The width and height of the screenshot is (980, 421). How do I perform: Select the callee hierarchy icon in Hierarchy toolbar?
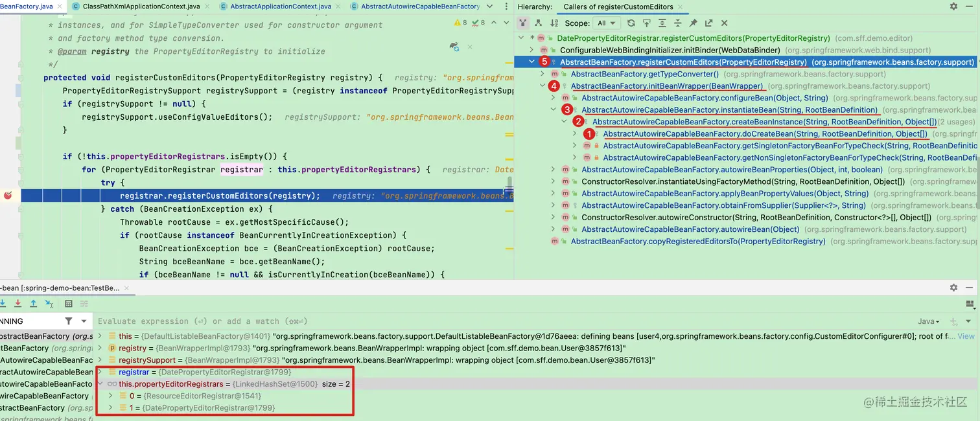coord(539,23)
